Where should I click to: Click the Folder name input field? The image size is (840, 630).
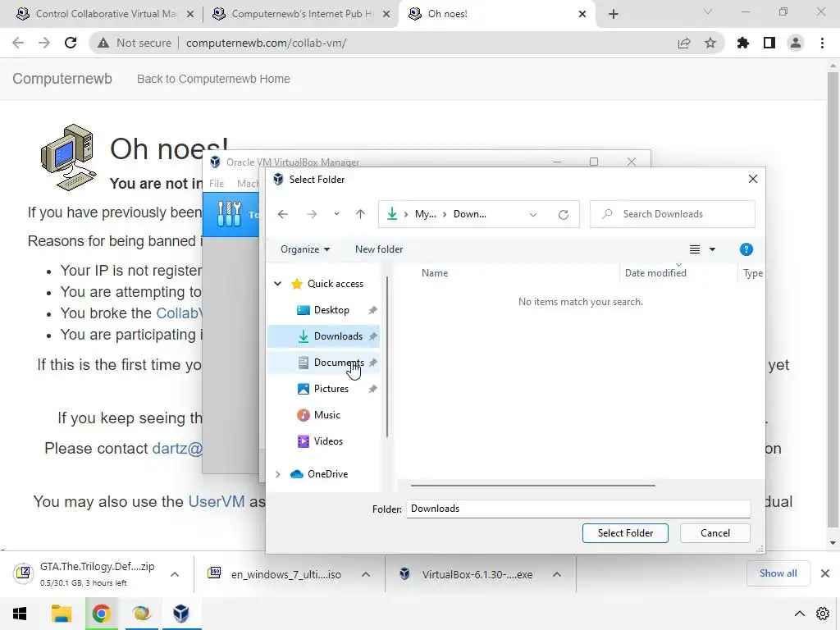578,509
